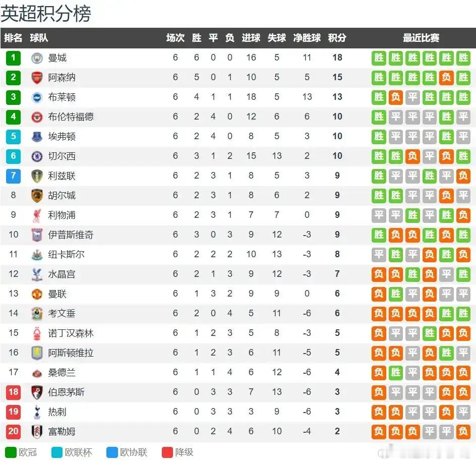Screen dimensions: 476x463
Task: Select the Chelsea club crest
Action: [37, 156]
